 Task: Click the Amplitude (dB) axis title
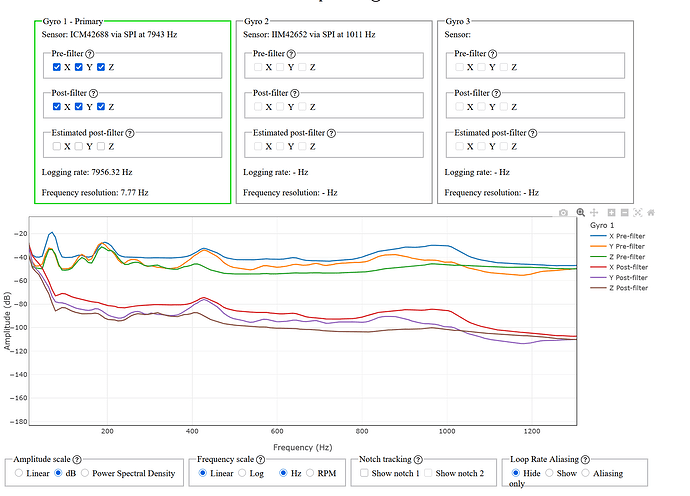[7, 321]
